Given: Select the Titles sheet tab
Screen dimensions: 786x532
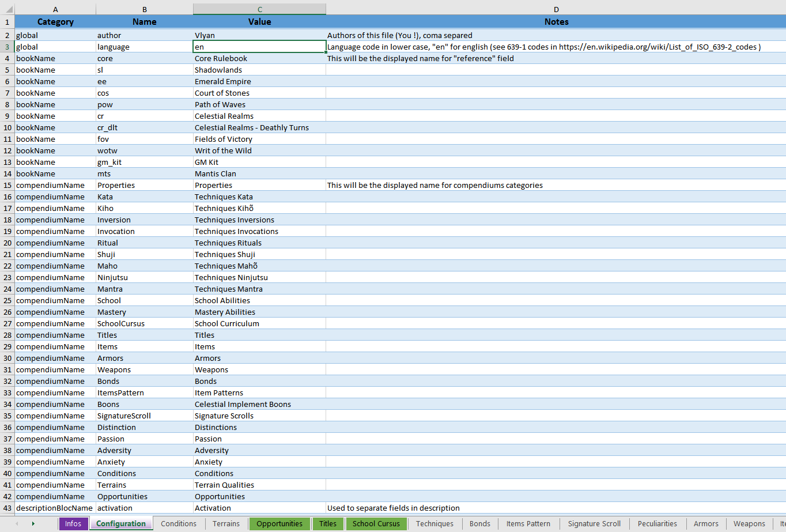Looking at the screenshot, I should pyautogui.click(x=328, y=524).
